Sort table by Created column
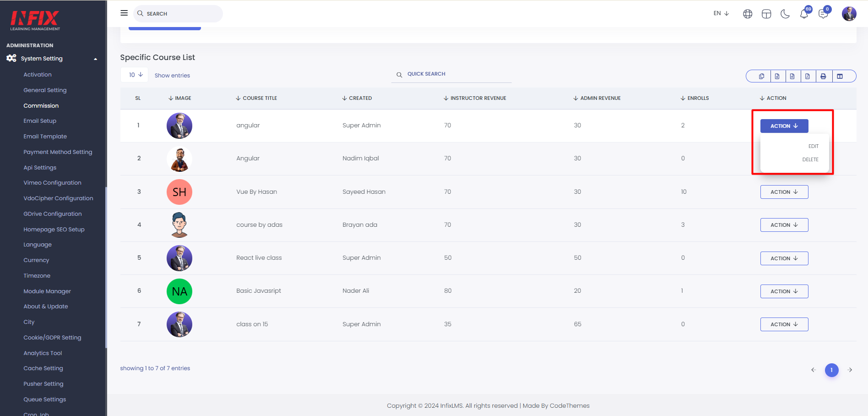The height and width of the screenshot is (416, 868). tap(357, 98)
